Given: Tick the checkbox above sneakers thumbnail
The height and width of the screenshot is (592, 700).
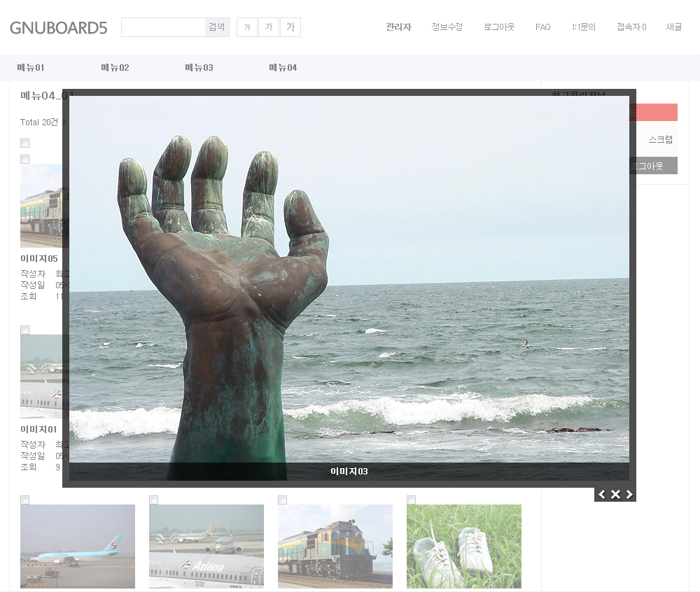Looking at the screenshot, I should pos(411,500).
